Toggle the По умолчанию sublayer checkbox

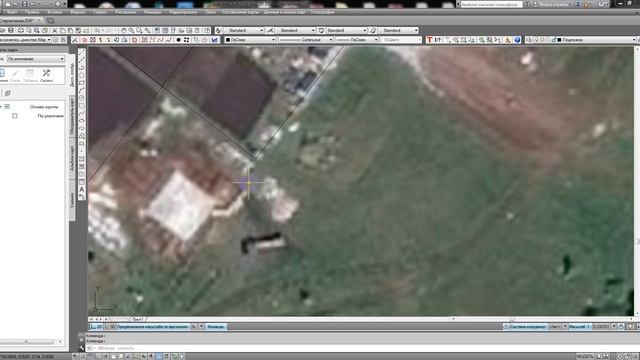tap(15, 116)
